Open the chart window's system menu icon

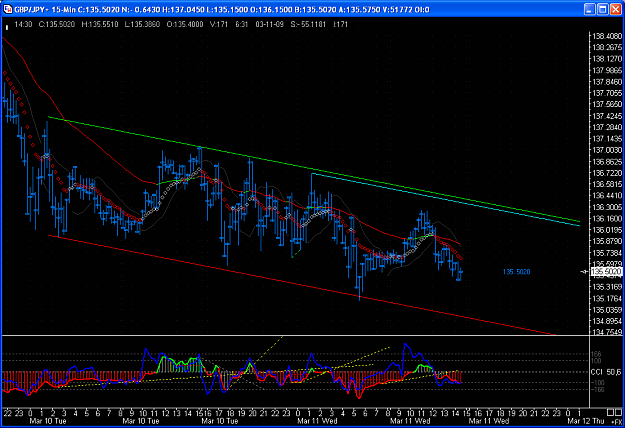point(8,9)
